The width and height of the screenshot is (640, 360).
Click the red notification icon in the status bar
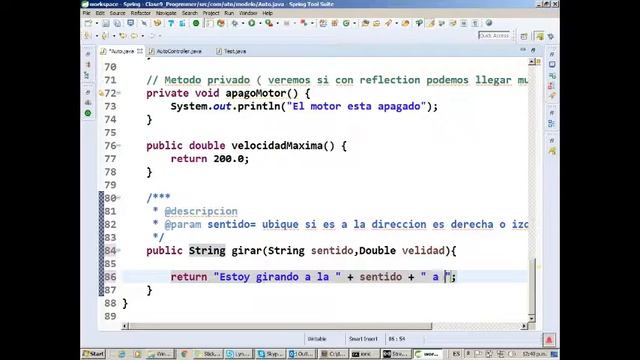(549, 340)
